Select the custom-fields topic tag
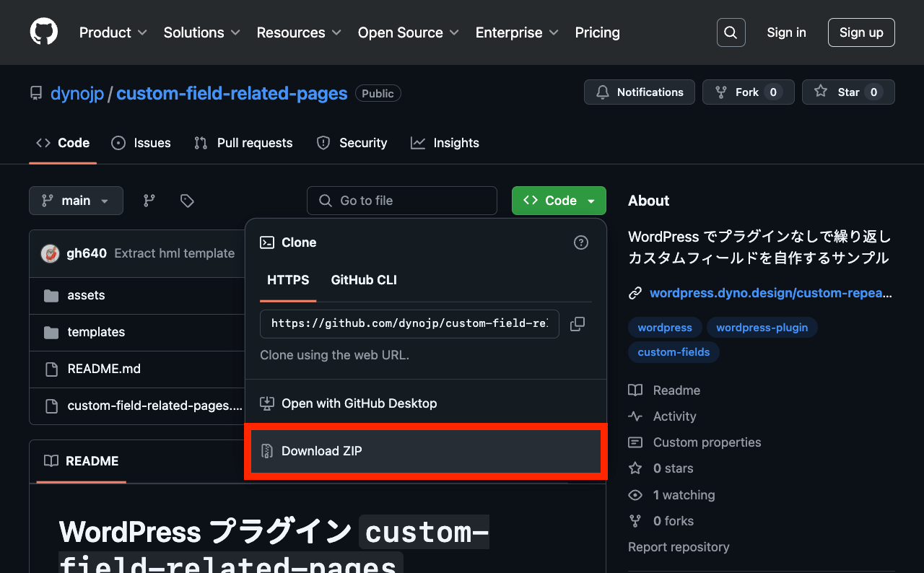 coord(674,352)
